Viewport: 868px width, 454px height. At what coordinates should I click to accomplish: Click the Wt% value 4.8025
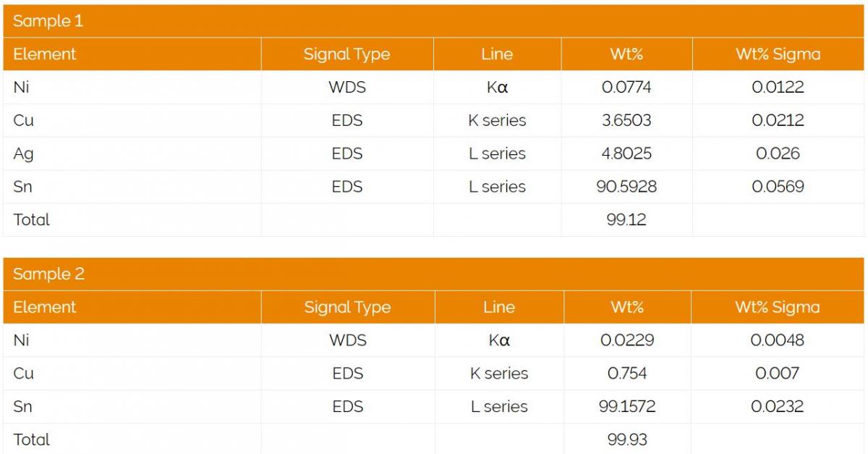(626, 154)
